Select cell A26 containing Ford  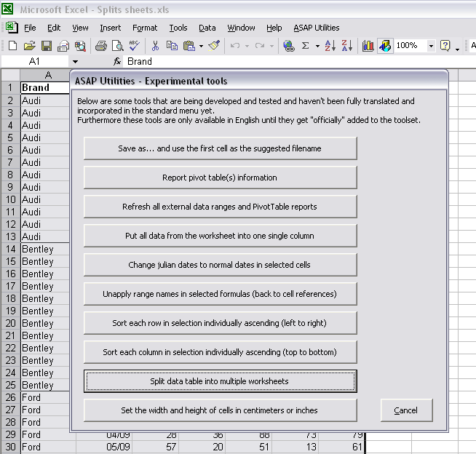coord(45,397)
